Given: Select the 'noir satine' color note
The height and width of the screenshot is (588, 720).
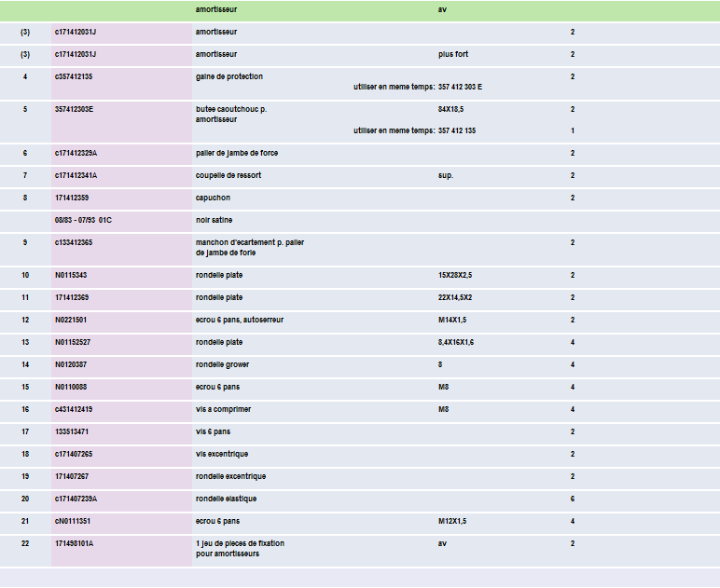Looking at the screenshot, I should point(214,220).
